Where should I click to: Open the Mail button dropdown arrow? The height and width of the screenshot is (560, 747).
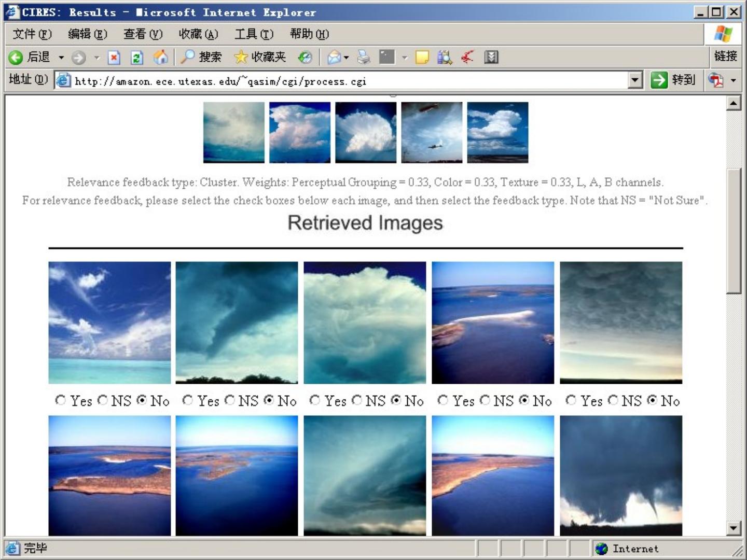click(x=346, y=57)
